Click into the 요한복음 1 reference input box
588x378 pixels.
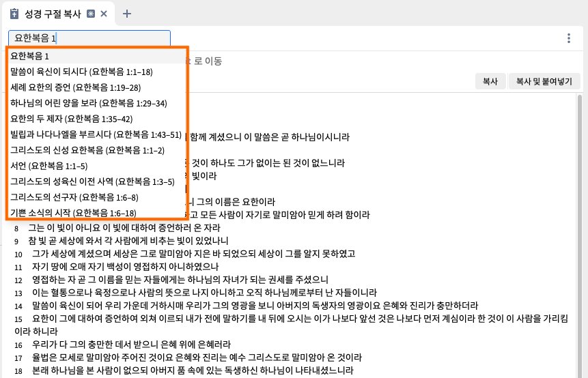pos(89,38)
